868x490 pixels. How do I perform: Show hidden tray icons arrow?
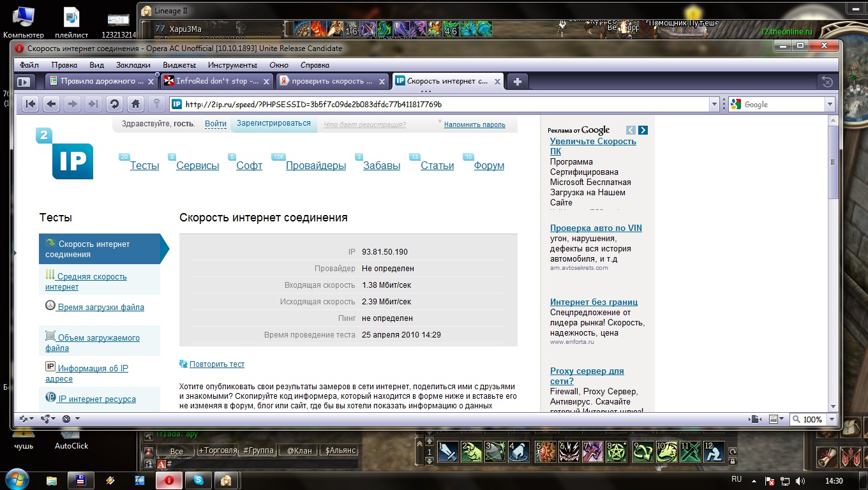(x=753, y=480)
